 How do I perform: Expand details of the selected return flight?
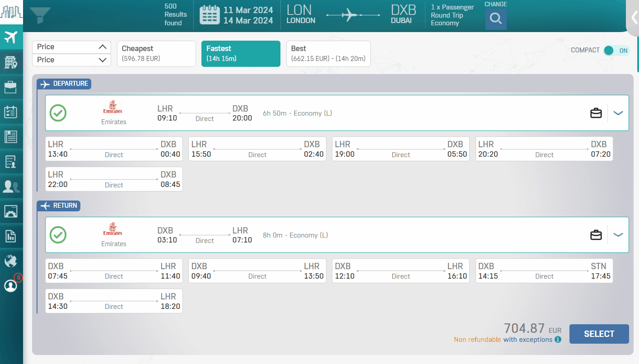[x=618, y=235]
